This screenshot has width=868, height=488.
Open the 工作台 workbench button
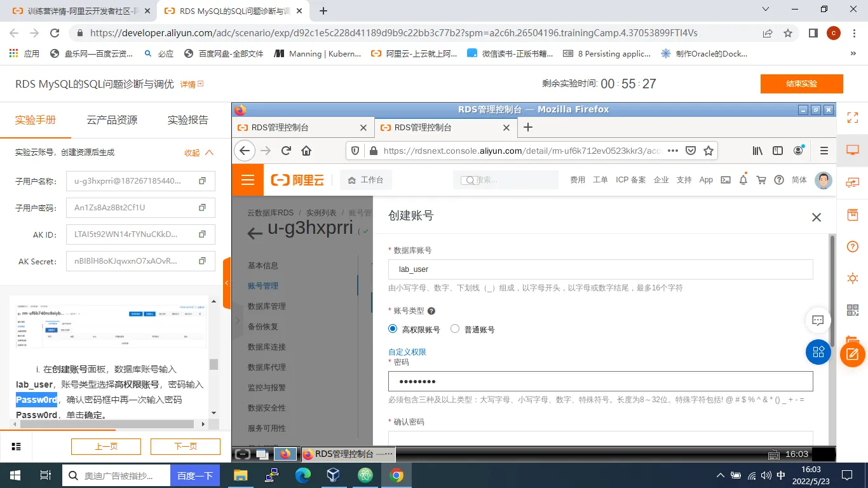point(366,180)
